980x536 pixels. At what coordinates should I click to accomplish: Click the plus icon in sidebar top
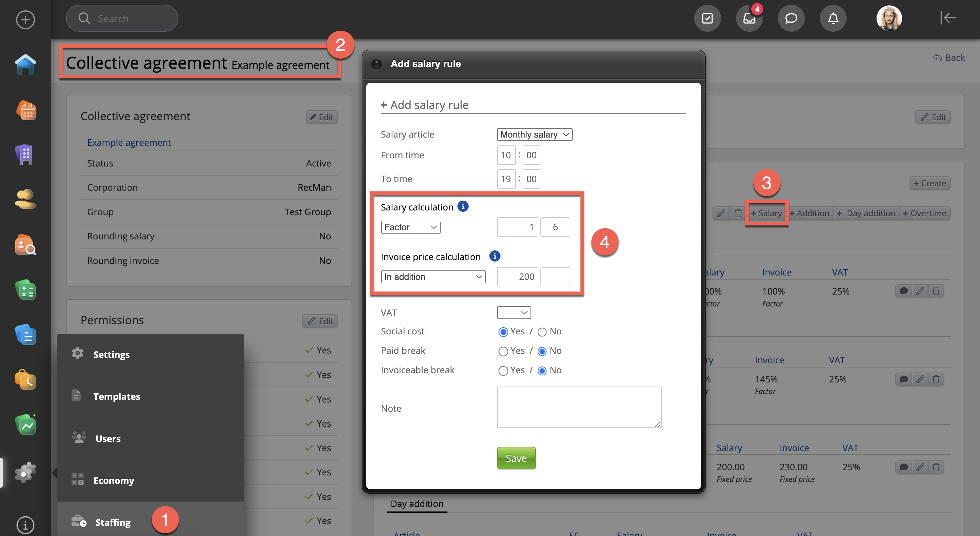[25, 19]
